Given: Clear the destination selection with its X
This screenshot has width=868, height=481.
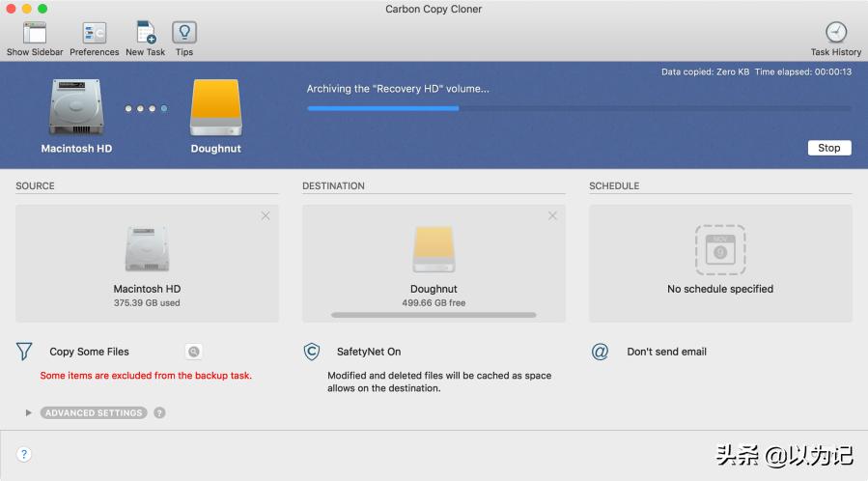Looking at the screenshot, I should tap(552, 215).
